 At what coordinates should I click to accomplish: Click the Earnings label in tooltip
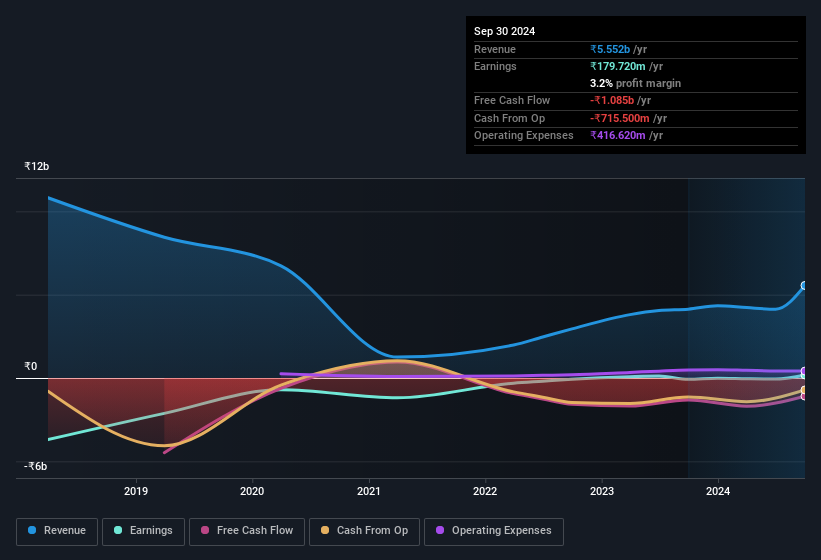495,66
